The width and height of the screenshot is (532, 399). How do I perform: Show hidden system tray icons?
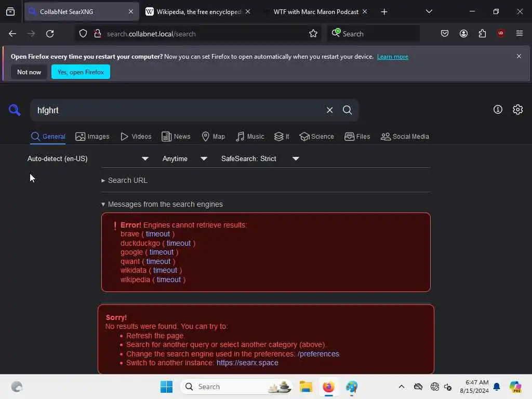402,387
